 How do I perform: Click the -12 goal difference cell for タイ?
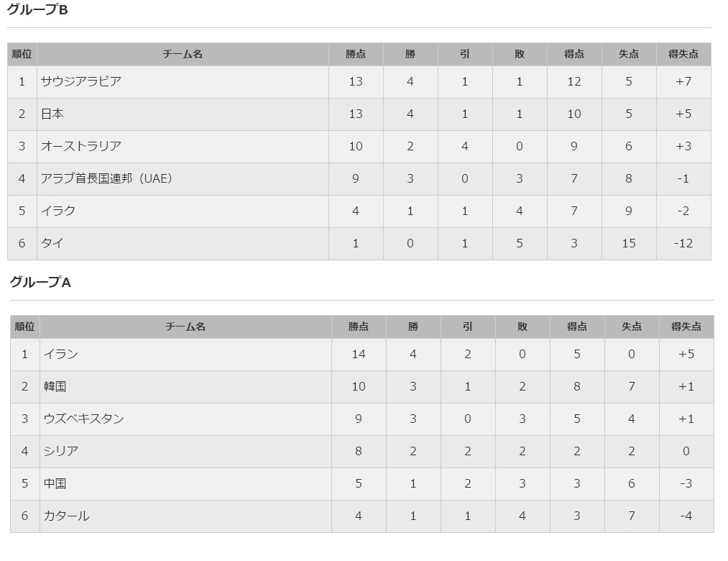point(683,243)
